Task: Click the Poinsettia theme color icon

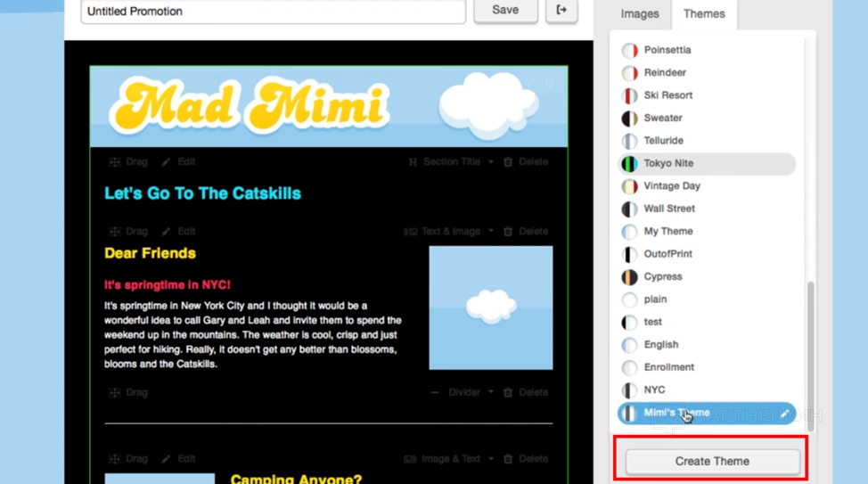Action: click(x=629, y=51)
